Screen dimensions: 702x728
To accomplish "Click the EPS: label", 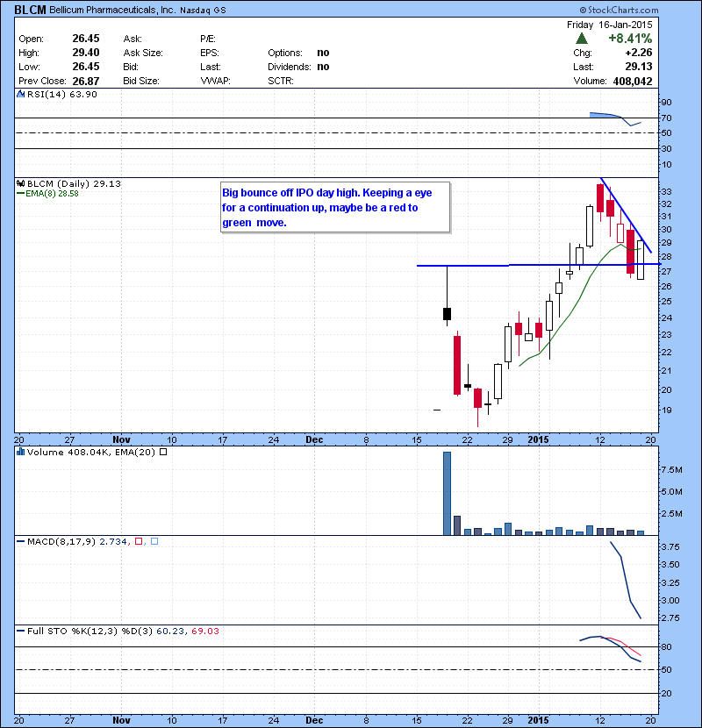I will click(210, 53).
